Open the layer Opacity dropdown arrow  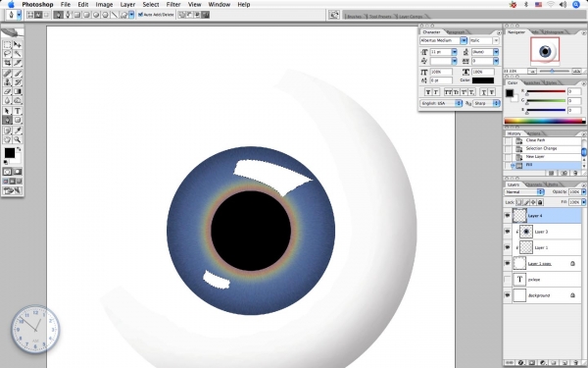coord(584,192)
